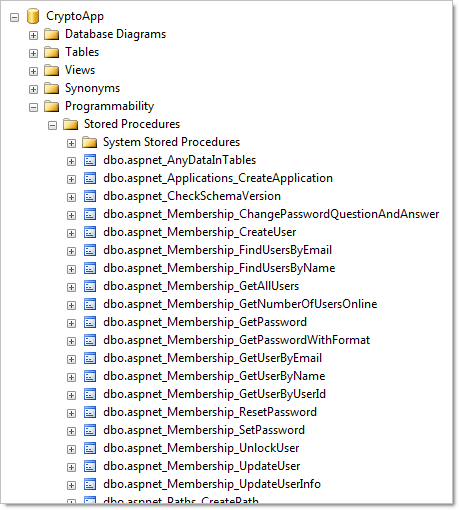Click the Synonyms folder icon
459x510 pixels.
click(x=52, y=88)
